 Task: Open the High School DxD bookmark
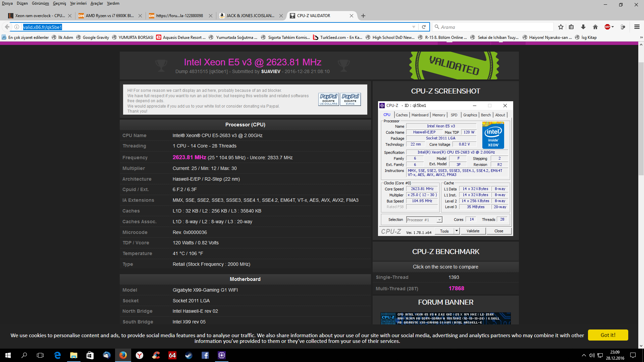[x=390, y=38]
